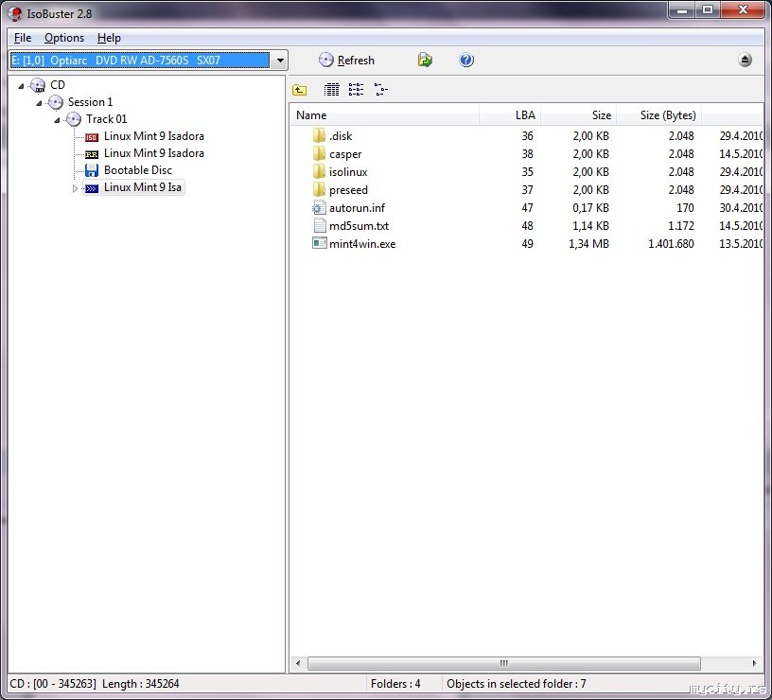Click the 1.401.680 bytes value
Image resolution: width=772 pixels, height=700 pixels.
tap(671, 244)
